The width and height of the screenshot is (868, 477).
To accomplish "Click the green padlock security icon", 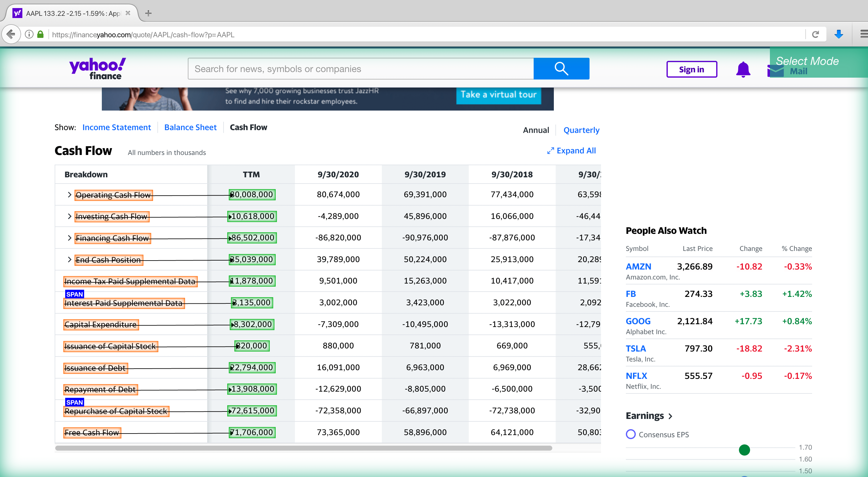I will point(40,34).
